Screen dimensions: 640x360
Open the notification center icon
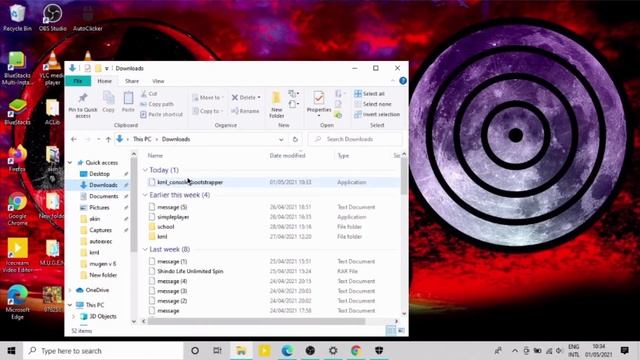coord(624,351)
